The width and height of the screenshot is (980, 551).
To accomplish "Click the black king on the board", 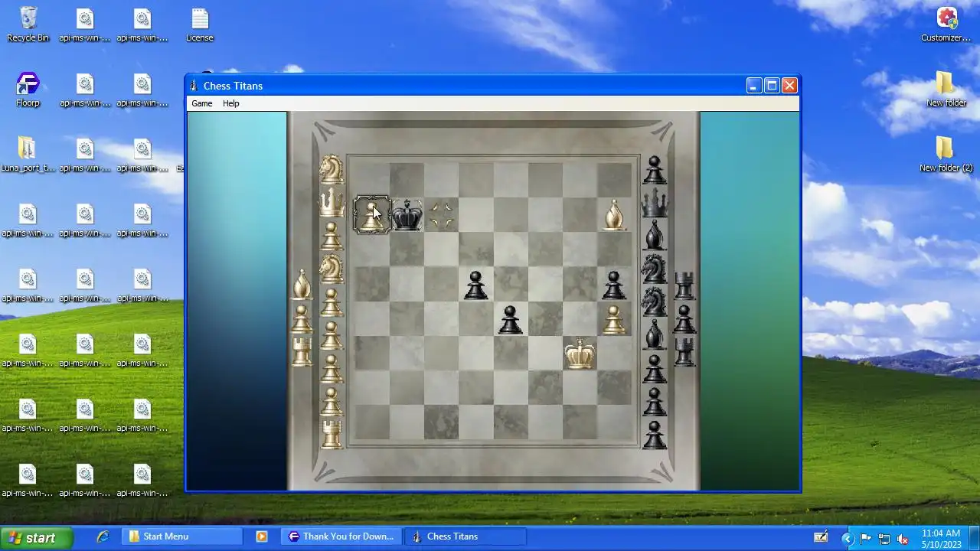I will point(407,215).
